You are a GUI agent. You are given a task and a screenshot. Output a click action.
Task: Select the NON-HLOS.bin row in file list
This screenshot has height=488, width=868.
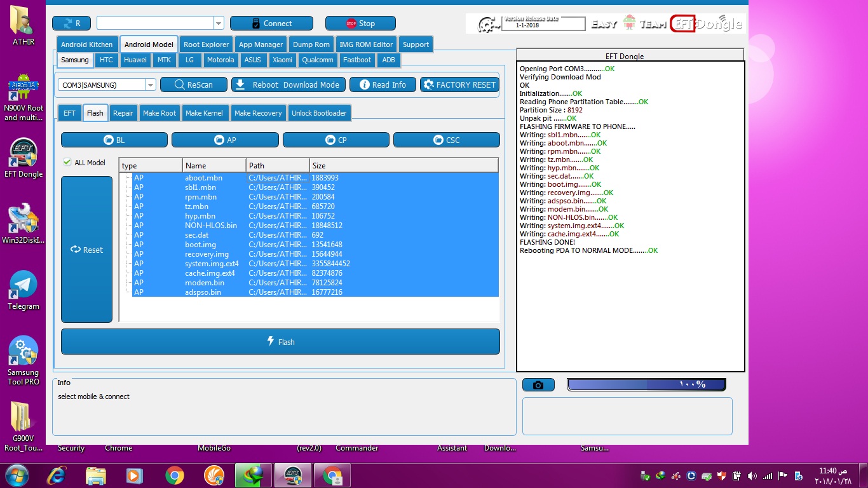coord(315,226)
